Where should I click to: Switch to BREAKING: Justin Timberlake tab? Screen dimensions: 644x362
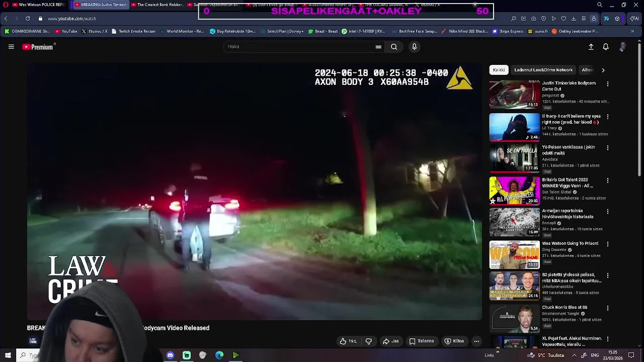101,5
